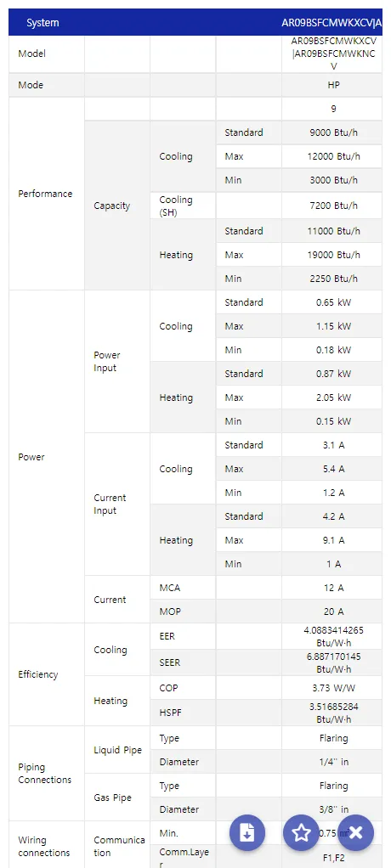Click the AR09BSFCMWKXCV model header
Image resolution: width=391 pixels, height=868 pixels.
(x=331, y=23)
